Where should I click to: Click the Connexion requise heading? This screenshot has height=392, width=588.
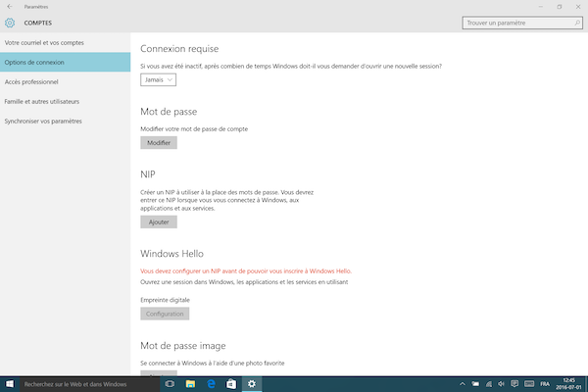coord(179,49)
